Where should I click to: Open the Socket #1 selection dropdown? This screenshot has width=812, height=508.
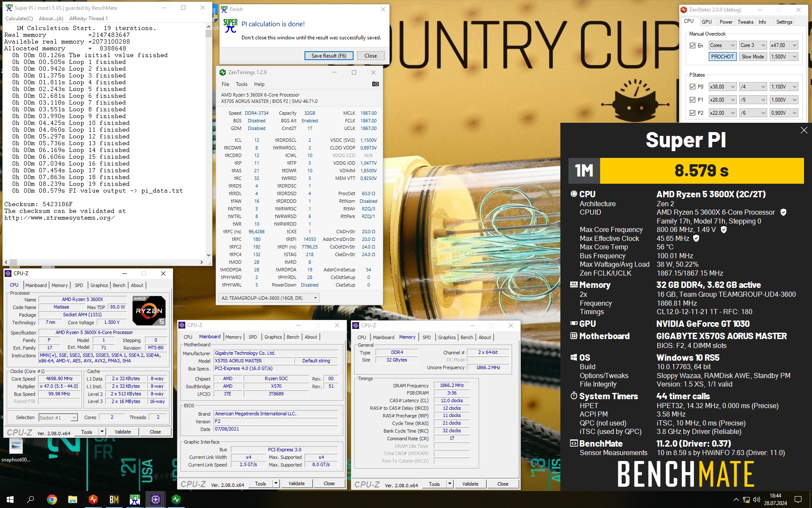coord(58,417)
